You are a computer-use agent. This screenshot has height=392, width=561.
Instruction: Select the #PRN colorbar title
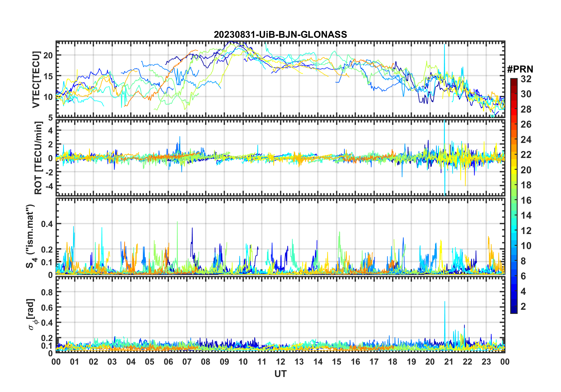520,69
